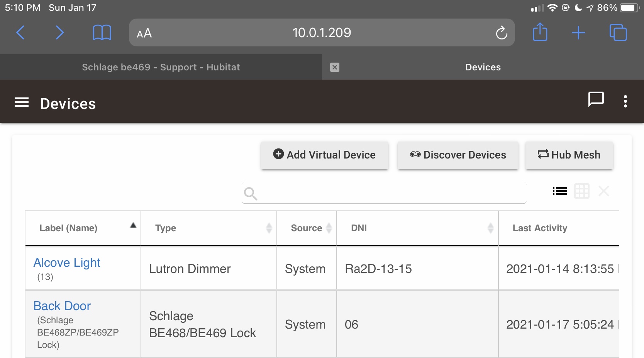Screen dimensions: 644x358
Task: Clear search with the X icon
Action: (x=604, y=191)
